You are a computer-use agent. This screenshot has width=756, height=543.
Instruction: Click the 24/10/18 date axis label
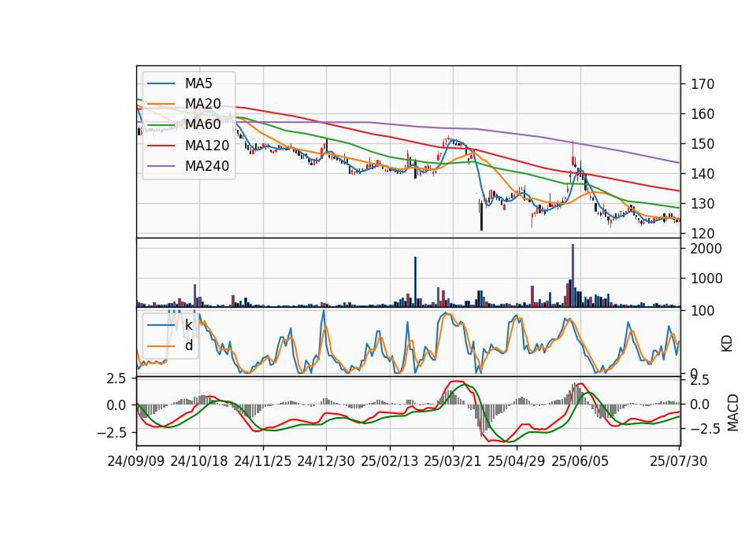pyautogui.click(x=199, y=461)
